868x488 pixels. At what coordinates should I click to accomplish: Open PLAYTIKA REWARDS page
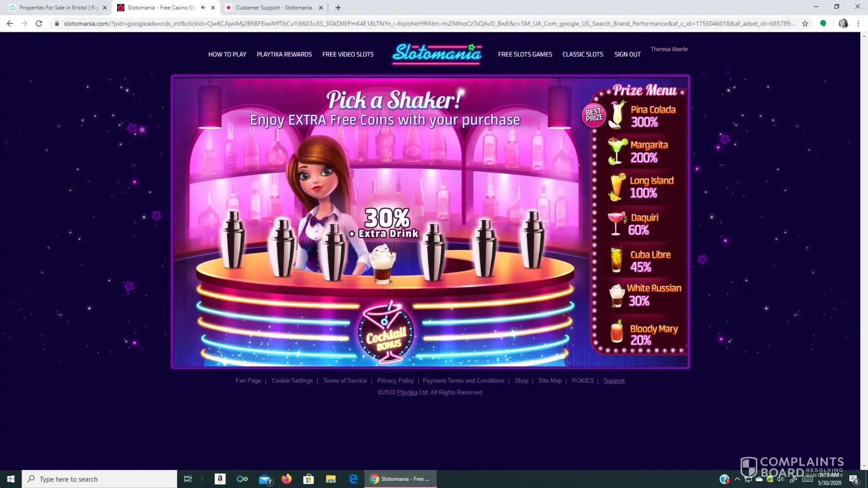(284, 54)
